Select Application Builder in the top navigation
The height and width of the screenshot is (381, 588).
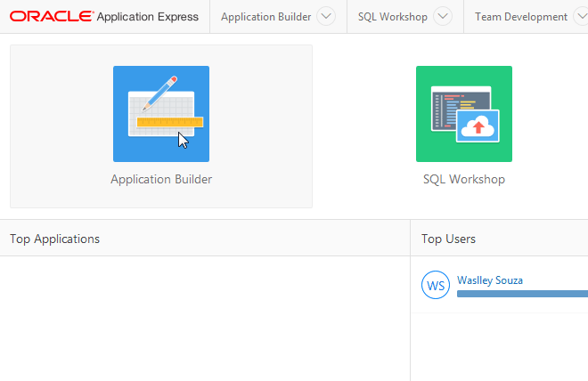[265, 17]
